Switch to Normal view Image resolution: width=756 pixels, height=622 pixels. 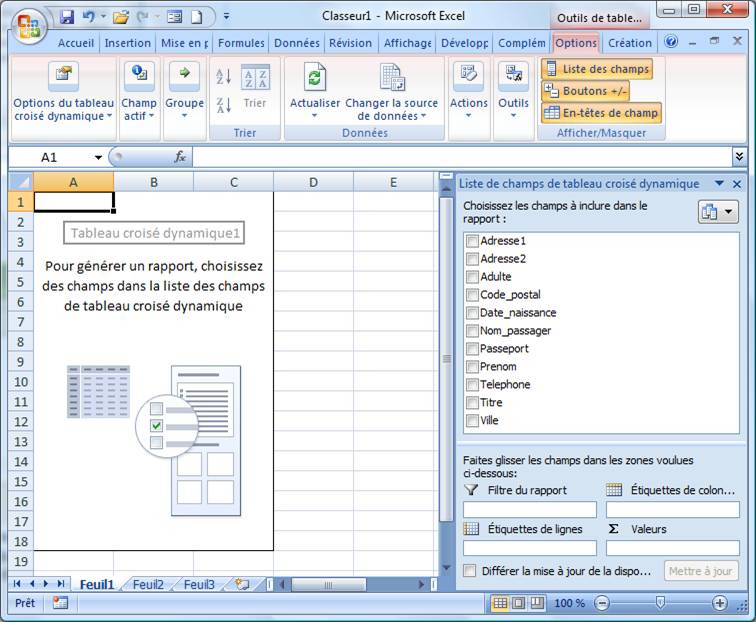coord(500,603)
